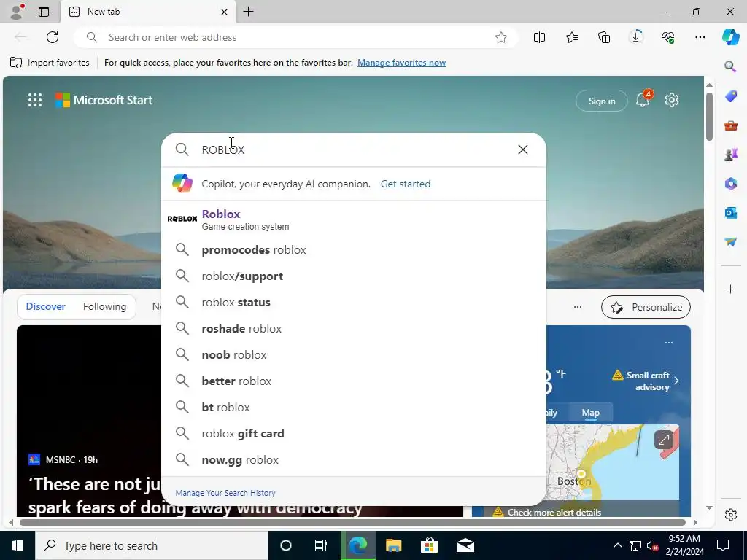Show hidden tray icons chevron

[617, 545]
